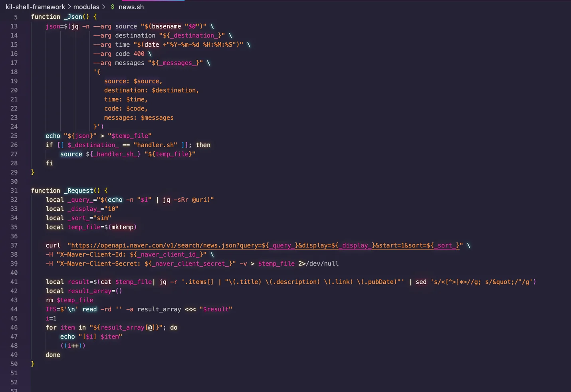Click line number 13 in gutter

pyautogui.click(x=14, y=26)
